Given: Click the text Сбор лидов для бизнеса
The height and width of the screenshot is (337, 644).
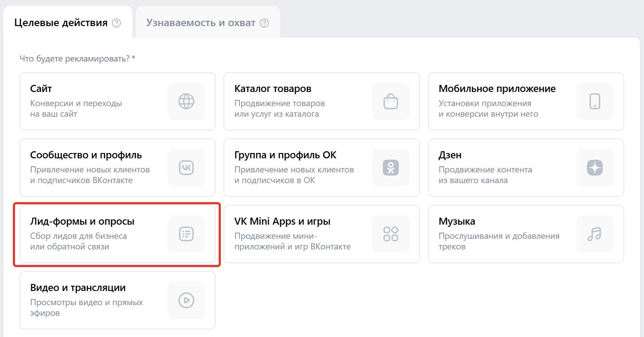Looking at the screenshot, I should pos(78,236).
